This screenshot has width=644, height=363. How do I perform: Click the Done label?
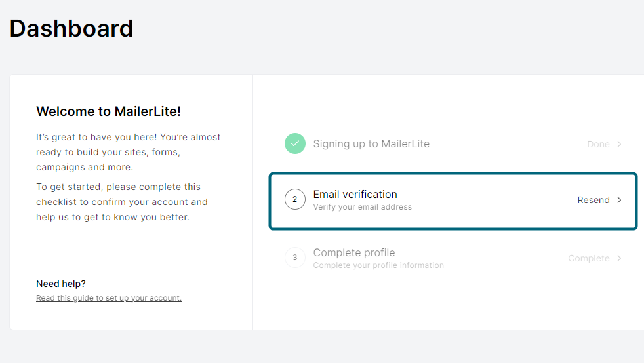pyautogui.click(x=598, y=144)
